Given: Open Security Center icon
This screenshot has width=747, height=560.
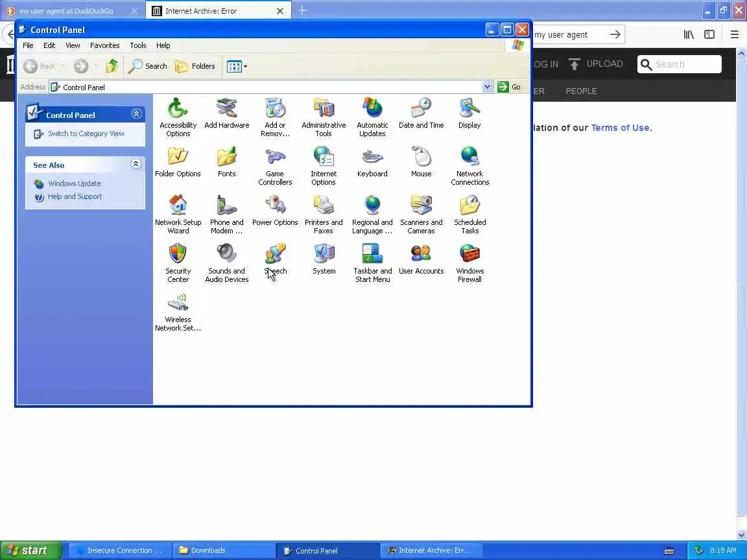Looking at the screenshot, I should tap(178, 262).
